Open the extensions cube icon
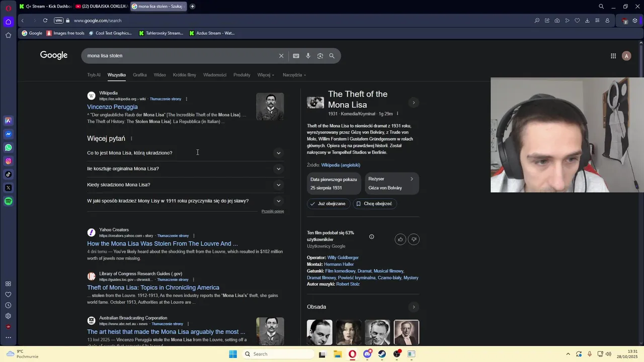Image resolution: width=644 pixels, height=362 pixels. pos(635,21)
